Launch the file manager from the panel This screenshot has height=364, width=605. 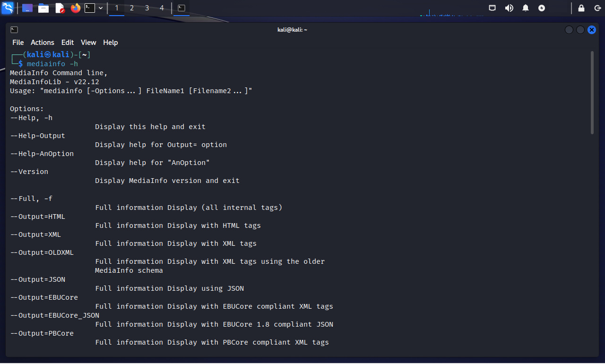coord(43,8)
